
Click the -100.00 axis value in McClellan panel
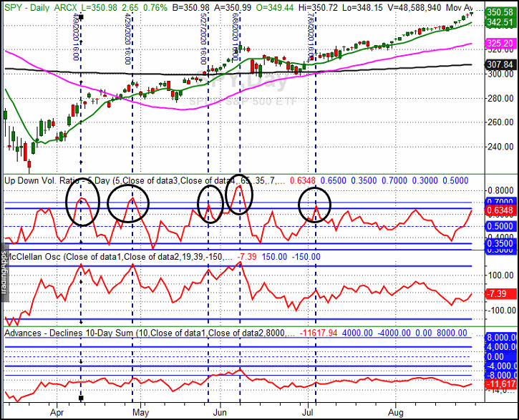coord(501,311)
